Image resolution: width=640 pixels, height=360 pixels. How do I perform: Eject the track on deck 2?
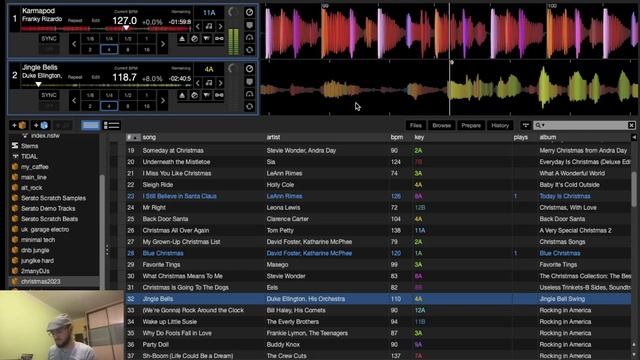pyautogui.click(x=182, y=95)
